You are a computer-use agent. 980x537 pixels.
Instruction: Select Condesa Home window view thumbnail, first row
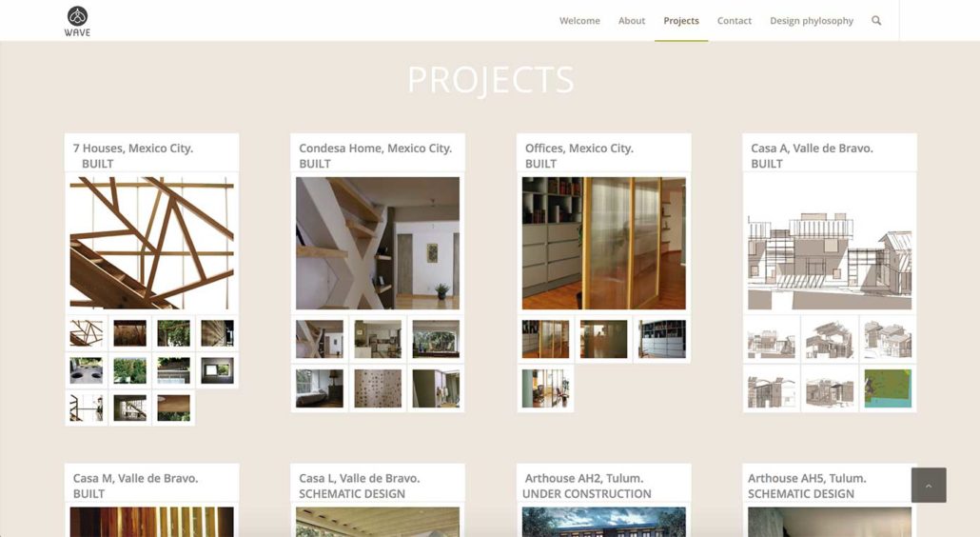click(436, 339)
